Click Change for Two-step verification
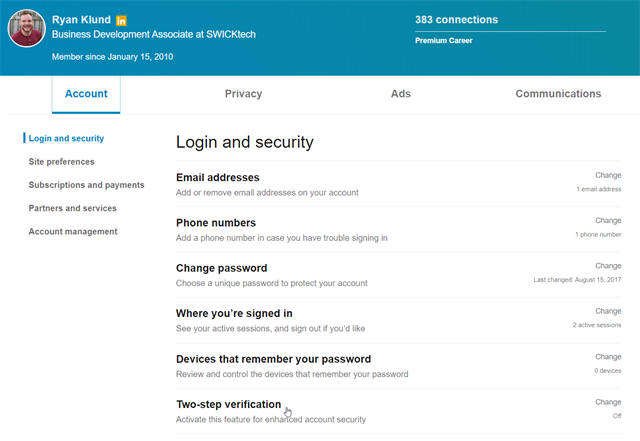Image resolution: width=640 pixels, height=441 pixels. (608, 402)
